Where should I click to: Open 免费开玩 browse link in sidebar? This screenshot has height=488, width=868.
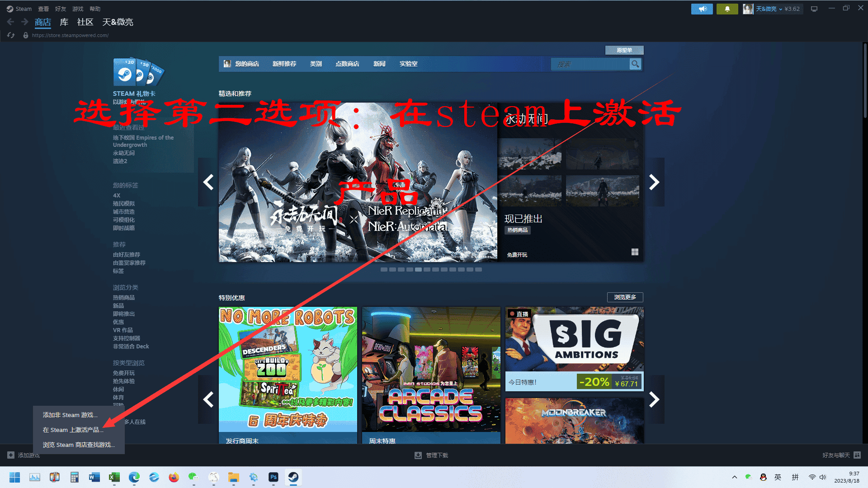pos(124,373)
